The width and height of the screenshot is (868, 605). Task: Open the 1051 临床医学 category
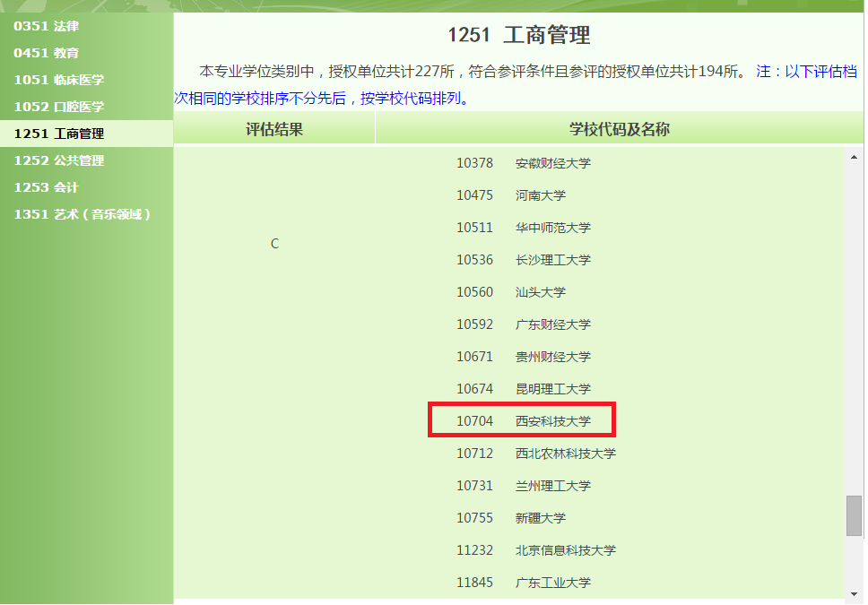(x=59, y=80)
